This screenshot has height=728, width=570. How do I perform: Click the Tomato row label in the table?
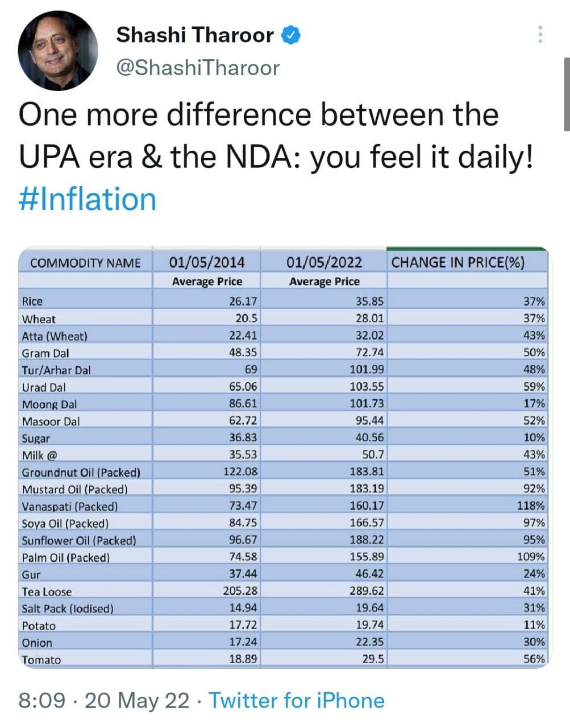41,660
